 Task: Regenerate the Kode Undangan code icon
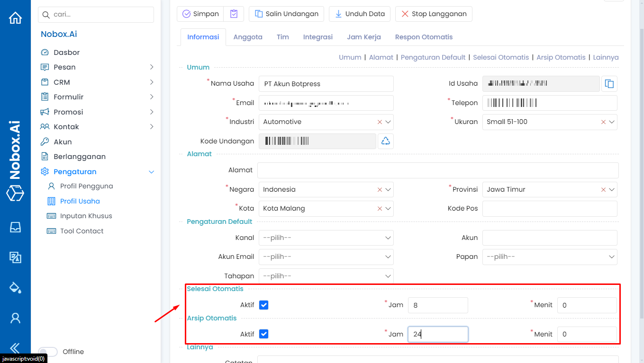point(386,141)
